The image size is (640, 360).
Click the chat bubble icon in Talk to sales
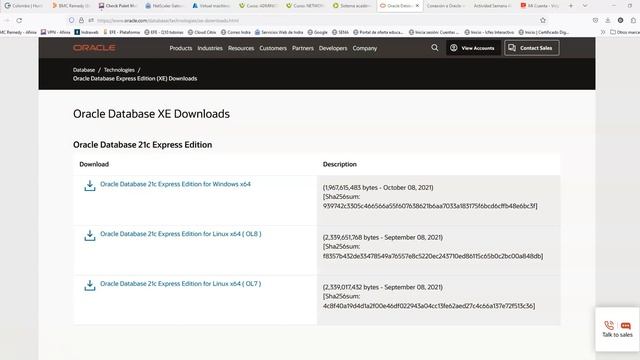[x=626, y=325]
